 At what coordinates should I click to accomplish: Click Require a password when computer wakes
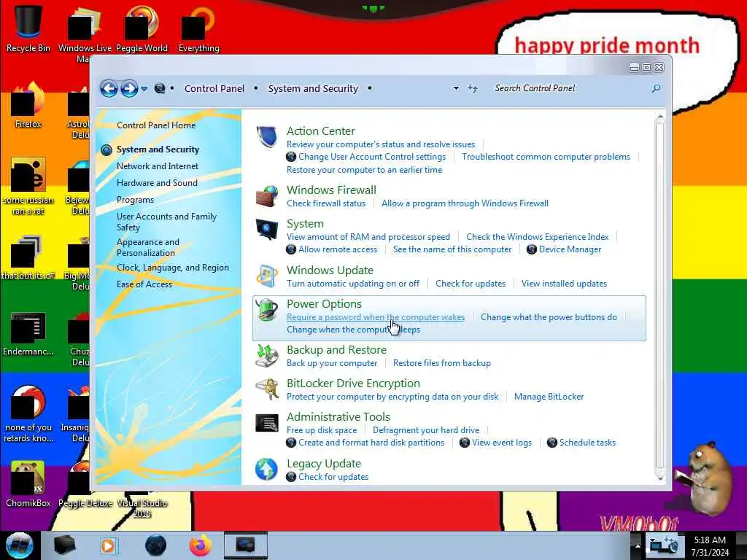376,317
